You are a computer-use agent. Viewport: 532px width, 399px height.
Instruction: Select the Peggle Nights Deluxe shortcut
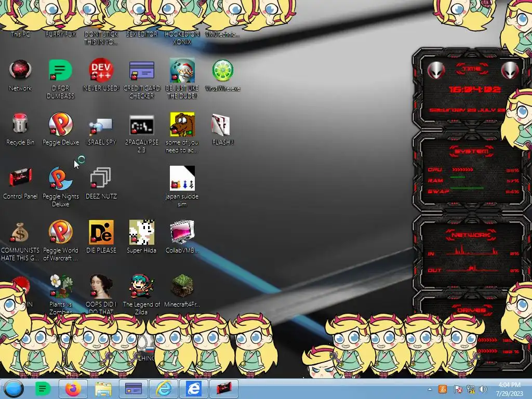click(x=60, y=187)
